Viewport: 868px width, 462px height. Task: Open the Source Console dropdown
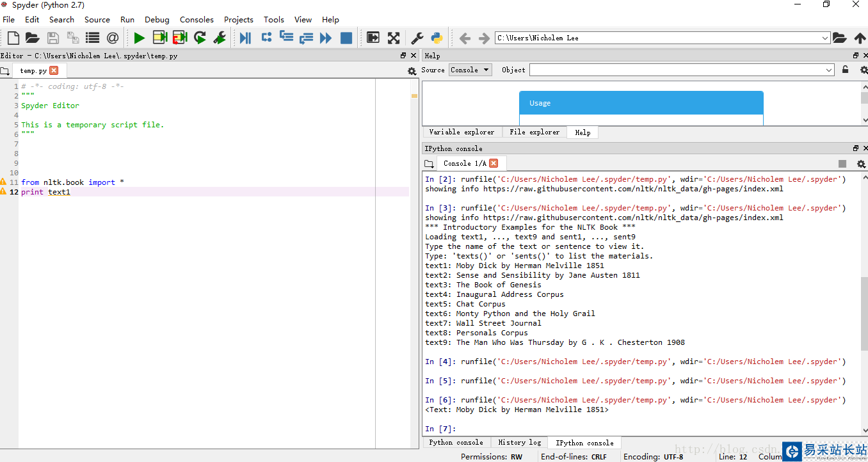pyautogui.click(x=470, y=70)
